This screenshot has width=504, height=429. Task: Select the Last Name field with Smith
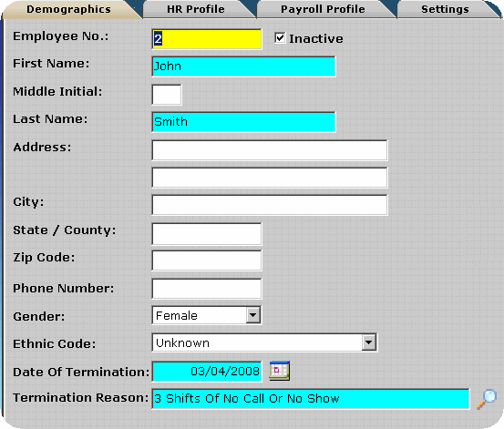(243, 122)
